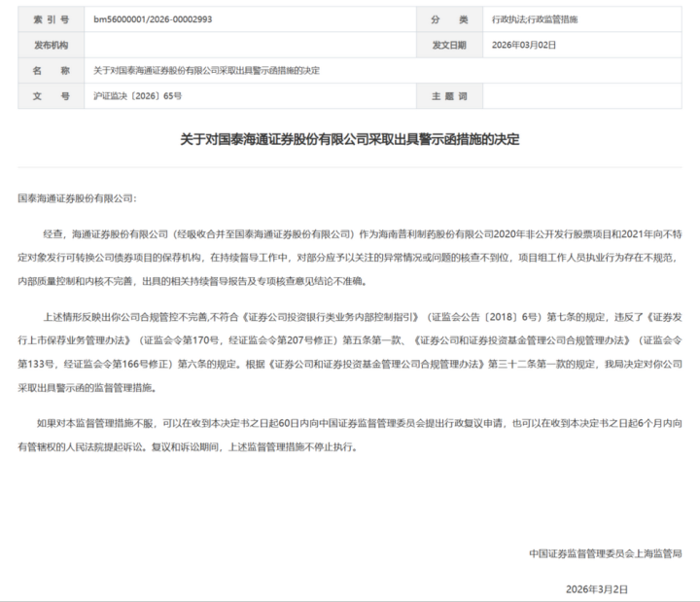Click the 名称 label cell
700x602 pixels.
pyautogui.click(x=51, y=70)
